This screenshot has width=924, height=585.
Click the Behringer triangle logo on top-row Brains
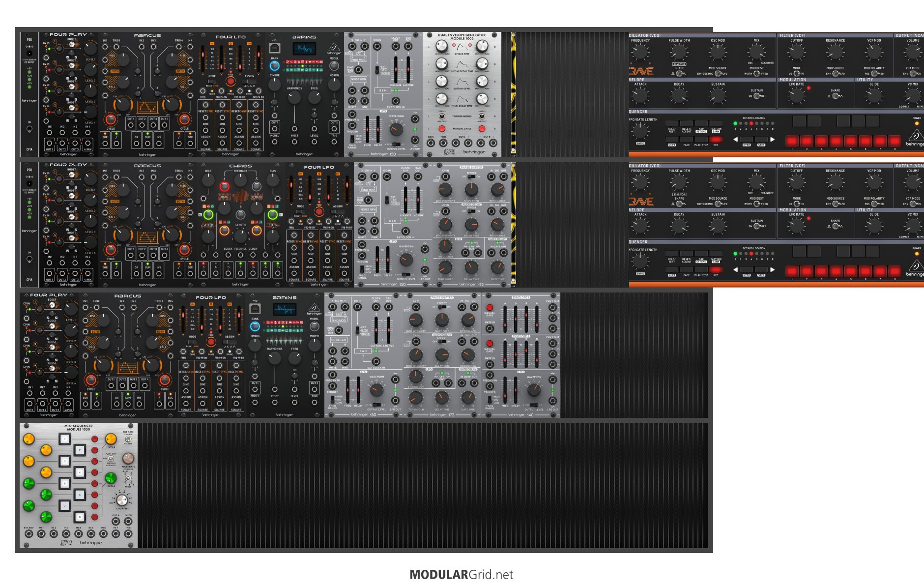click(x=334, y=47)
